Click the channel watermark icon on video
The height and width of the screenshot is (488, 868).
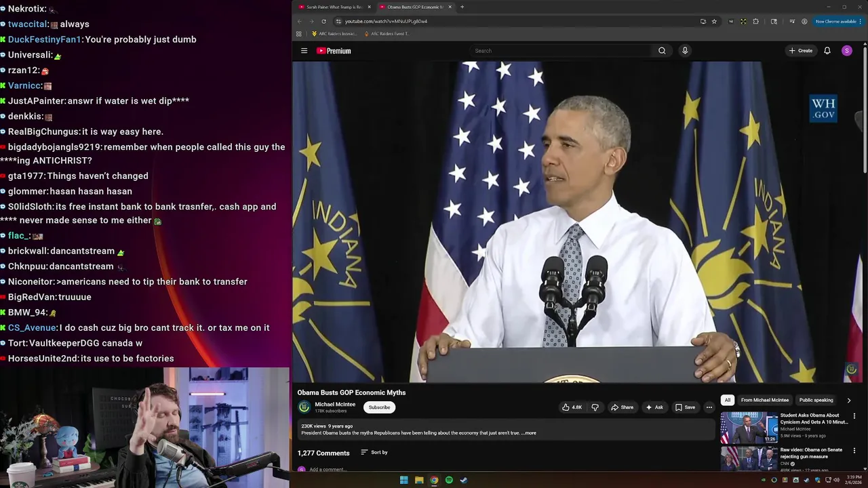click(x=852, y=369)
